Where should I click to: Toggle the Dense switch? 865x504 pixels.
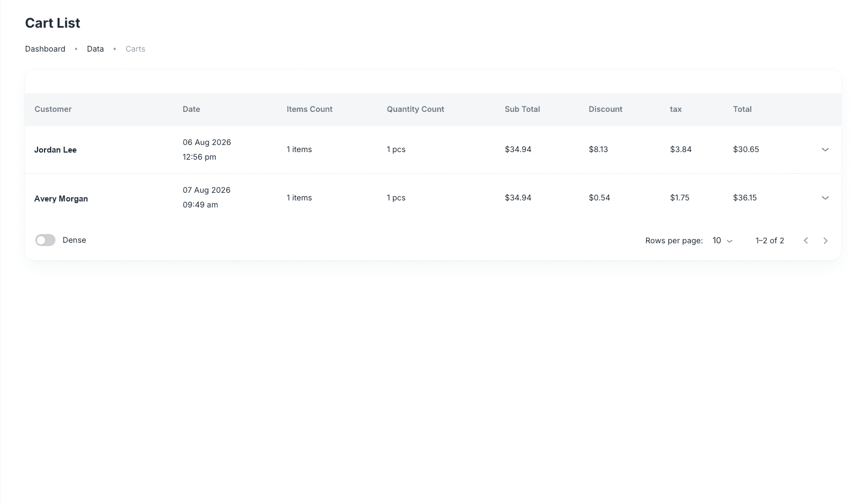(45, 240)
